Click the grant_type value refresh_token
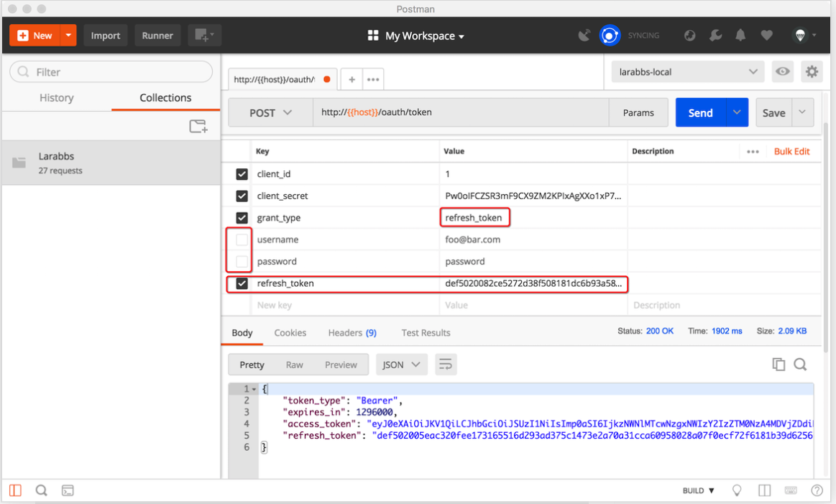This screenshot has height=504, width=836. pos(474,218)
